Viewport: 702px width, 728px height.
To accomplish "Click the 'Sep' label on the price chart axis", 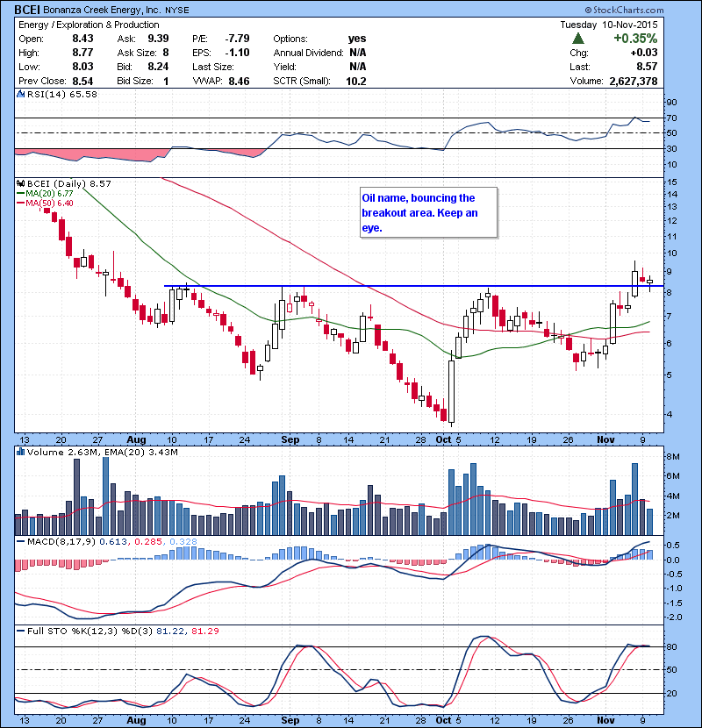I will coord(290,439).
